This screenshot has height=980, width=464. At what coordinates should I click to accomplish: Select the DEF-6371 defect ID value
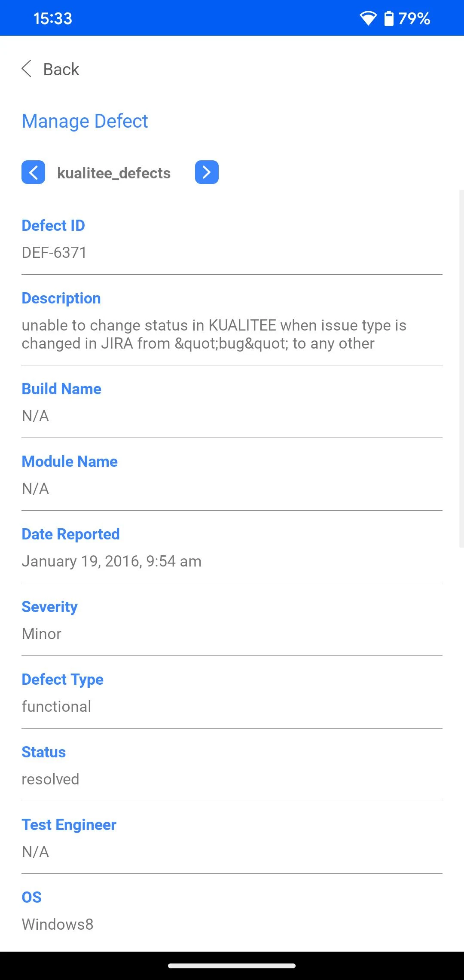coord(54,253)
